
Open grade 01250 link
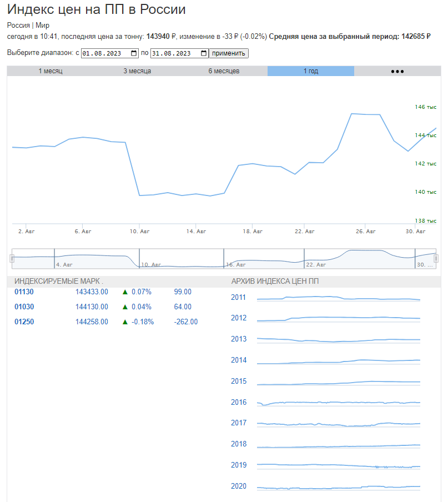(24, 322)
